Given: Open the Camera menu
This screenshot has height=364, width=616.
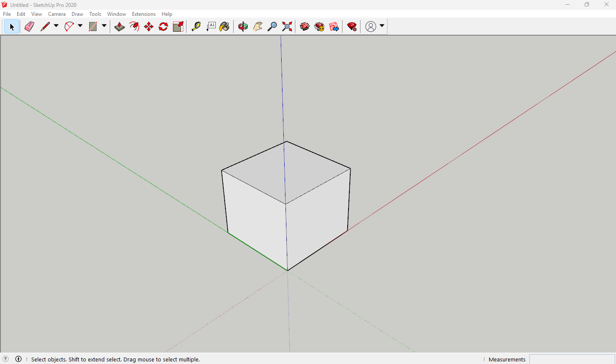Looking at the screenshot, I should tap(57, 14).
